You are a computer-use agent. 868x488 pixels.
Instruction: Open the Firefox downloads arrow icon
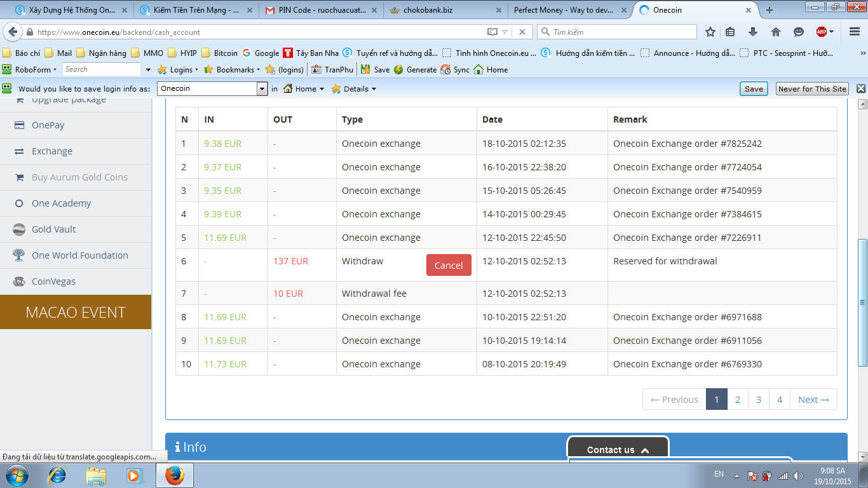[753, 32]
